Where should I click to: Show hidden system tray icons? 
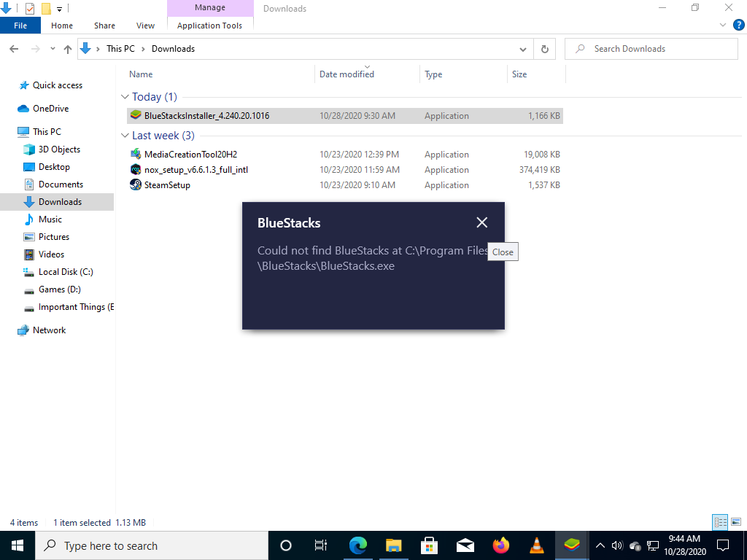coord(600,545)
